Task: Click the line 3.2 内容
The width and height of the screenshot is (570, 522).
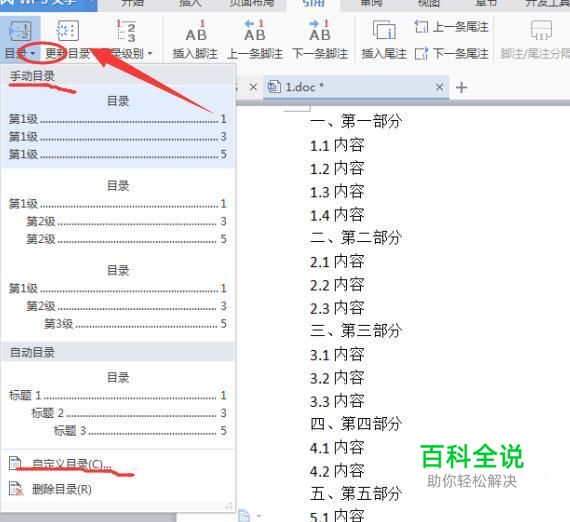Action: 337,378
